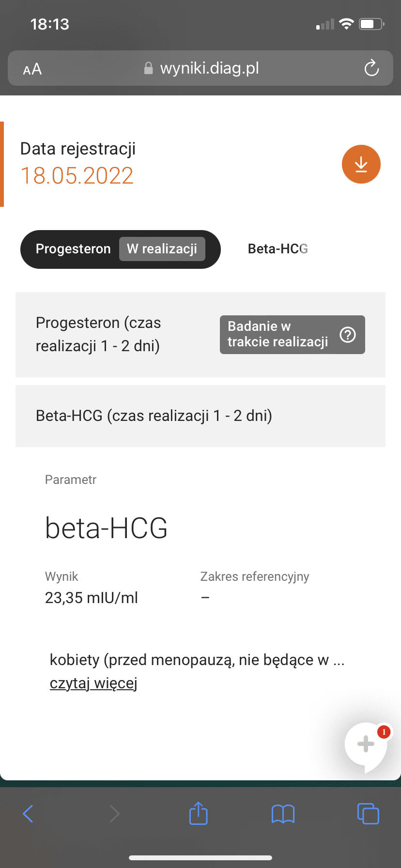This screenshot has width=401, height=868.
Task: Collapse the Beta-HCG test row
Action: [154, 416]
